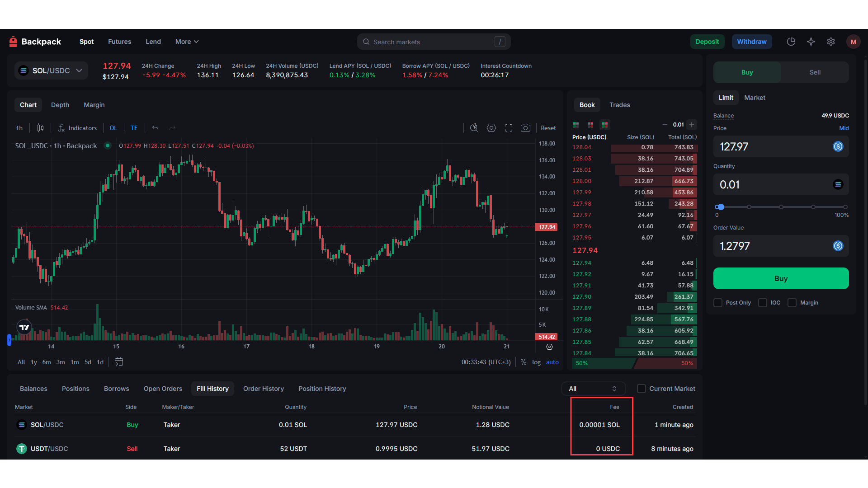Open the user avatar M menu
868x488 pixels.
point(853,42)
